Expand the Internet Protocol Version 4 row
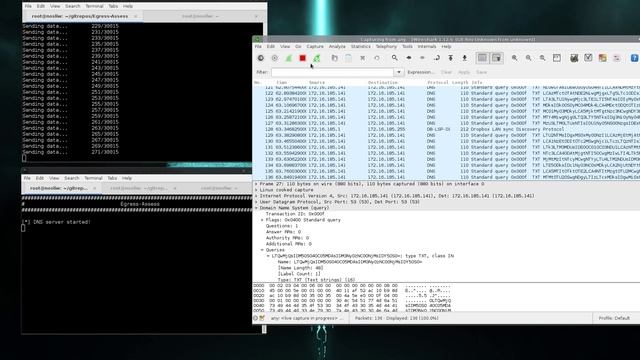 click(256, 196)
